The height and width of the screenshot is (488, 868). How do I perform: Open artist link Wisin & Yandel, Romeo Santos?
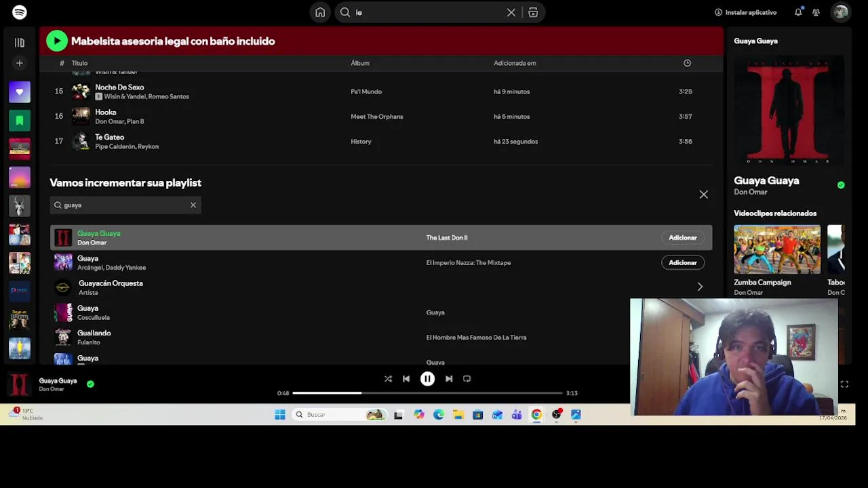point(146,96)
